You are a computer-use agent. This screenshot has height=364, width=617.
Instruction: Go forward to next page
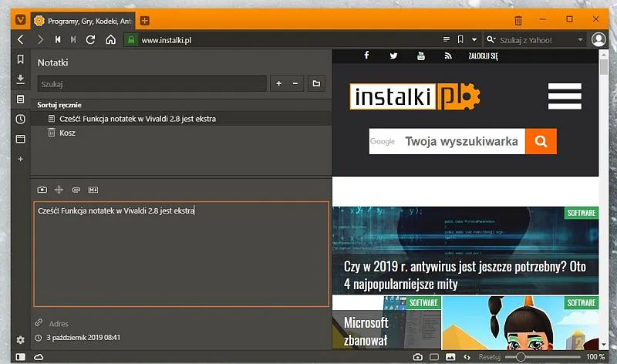tap(40, 40)
